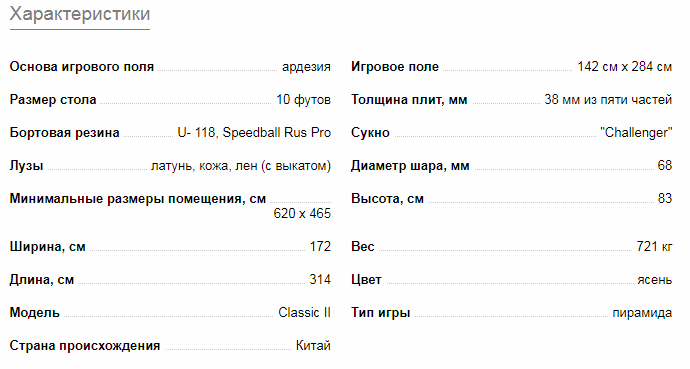Viewport: 690px width, 369px height.
Task: Select the Размер стола label
Action: pyautogui.click(x=53, y=100)
